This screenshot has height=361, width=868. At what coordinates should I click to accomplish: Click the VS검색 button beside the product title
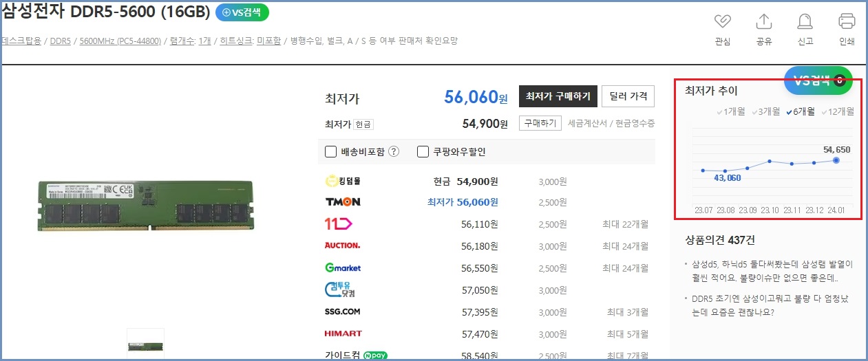click(x=242, y=12)
